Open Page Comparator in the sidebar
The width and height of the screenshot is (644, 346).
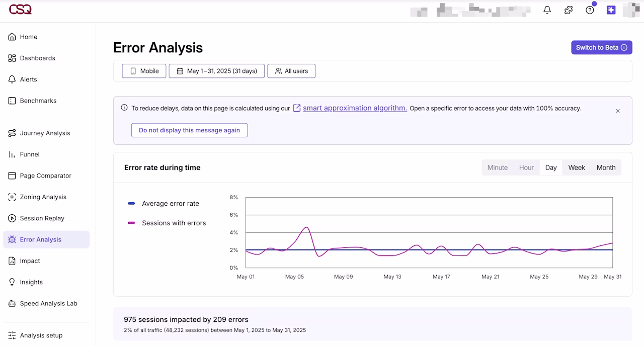click(x=46, y=176)
